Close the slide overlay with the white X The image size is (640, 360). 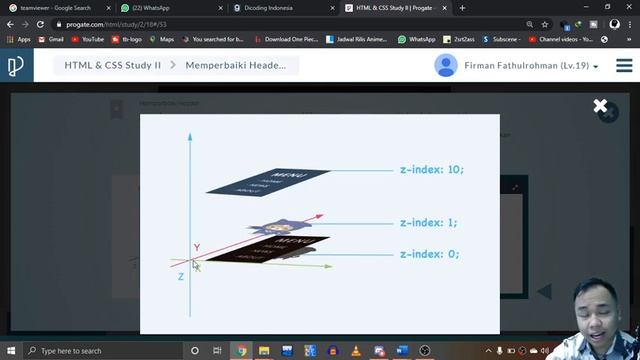[x=600, y=106]
